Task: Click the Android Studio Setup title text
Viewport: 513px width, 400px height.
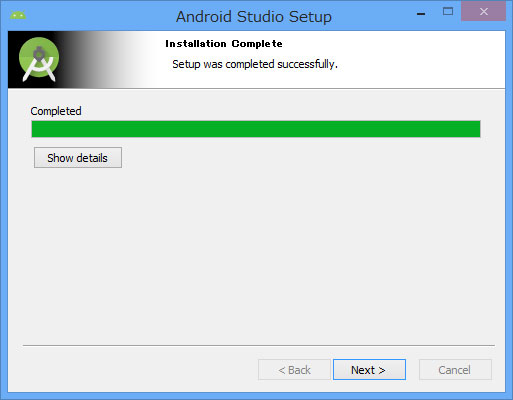Action: coord(254,16)
